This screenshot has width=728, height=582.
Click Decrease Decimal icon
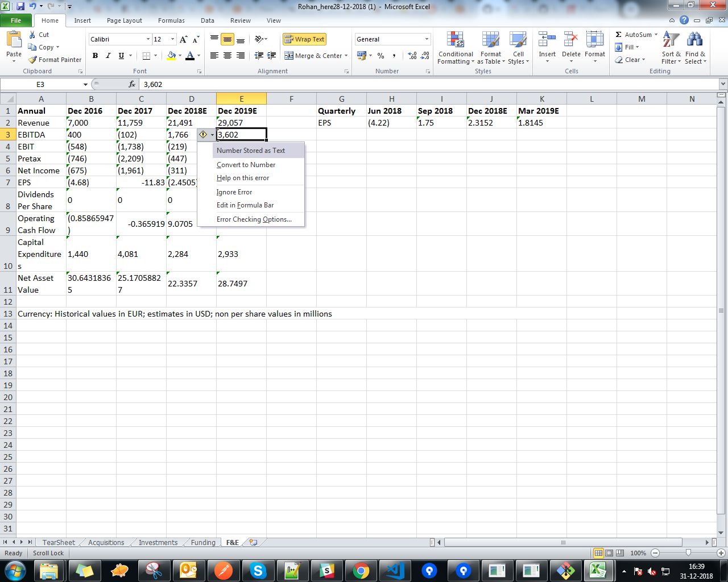click(x=425, y=56)
